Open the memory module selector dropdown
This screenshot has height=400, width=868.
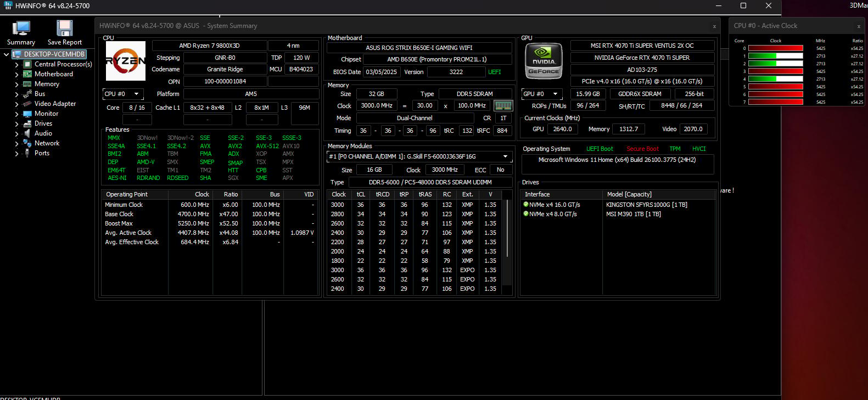(x=420, y=156)
